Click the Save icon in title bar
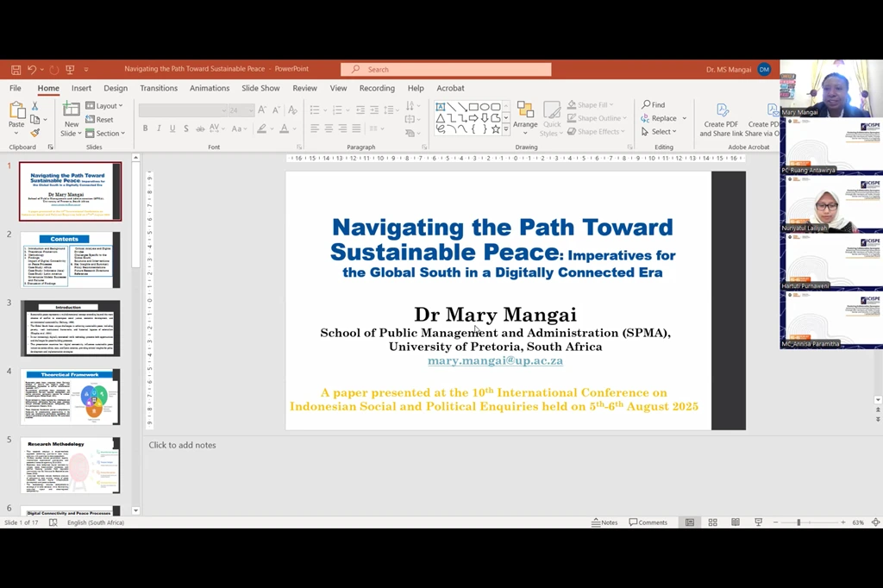The width and height of the screenshot is (883, 588). coord(16,69)
